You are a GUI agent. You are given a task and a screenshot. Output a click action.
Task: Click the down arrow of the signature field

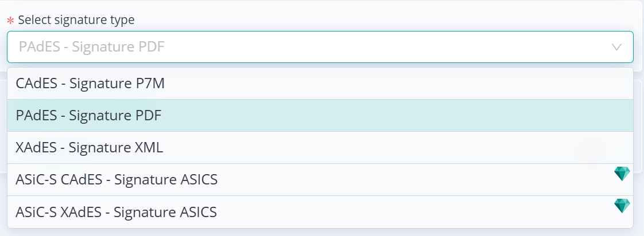tap(616, 47)
